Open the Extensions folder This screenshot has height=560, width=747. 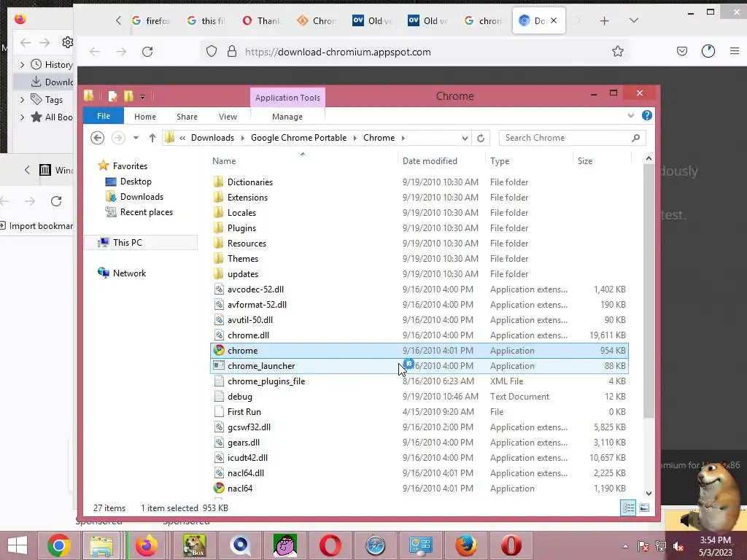pyautogui.click(x=247, y=197)
